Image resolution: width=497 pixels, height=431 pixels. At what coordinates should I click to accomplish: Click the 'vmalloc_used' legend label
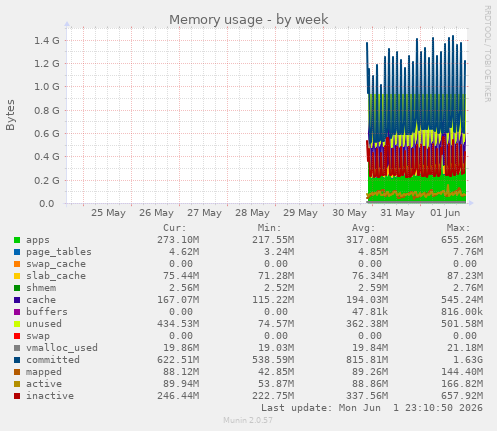click(x=62, y=348)
